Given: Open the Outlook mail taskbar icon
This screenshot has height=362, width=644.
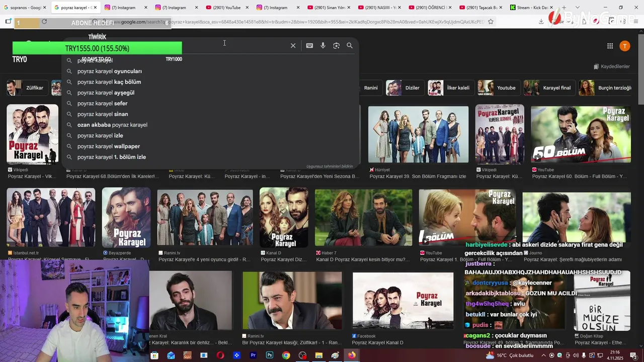Looking at the screenshot, I should [x=171, y=355].
